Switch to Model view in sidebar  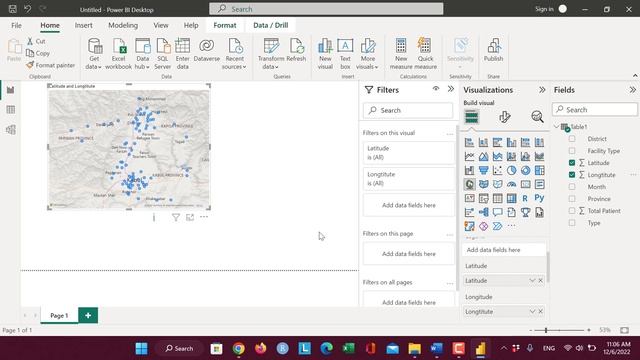pyautogui.click(x=11, y=129)
